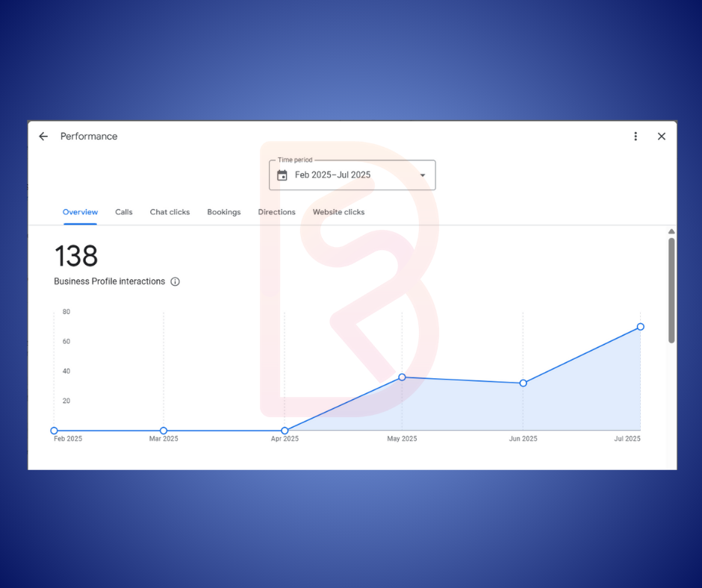Click the Apr 2025 axis label
The height and width of the screenshot is (588, 702).
click(x=285, y=439)
